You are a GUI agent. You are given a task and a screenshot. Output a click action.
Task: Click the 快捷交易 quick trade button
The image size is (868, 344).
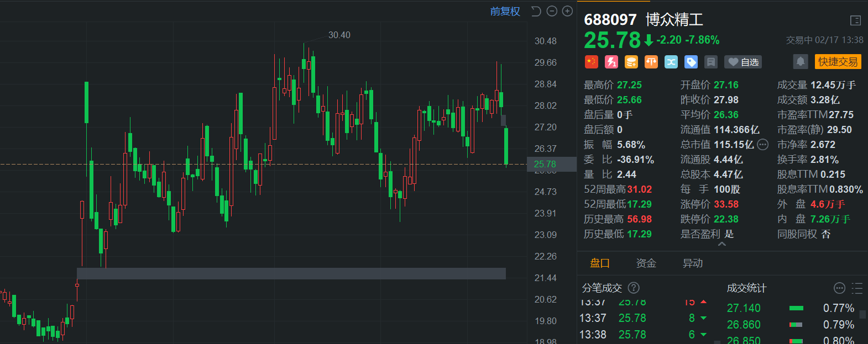838,61
